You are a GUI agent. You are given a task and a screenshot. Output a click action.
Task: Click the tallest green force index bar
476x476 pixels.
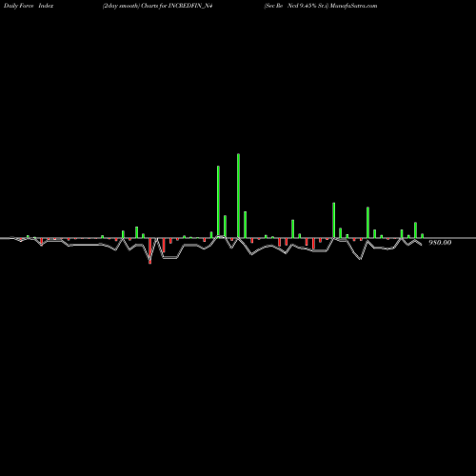(238, 196)
